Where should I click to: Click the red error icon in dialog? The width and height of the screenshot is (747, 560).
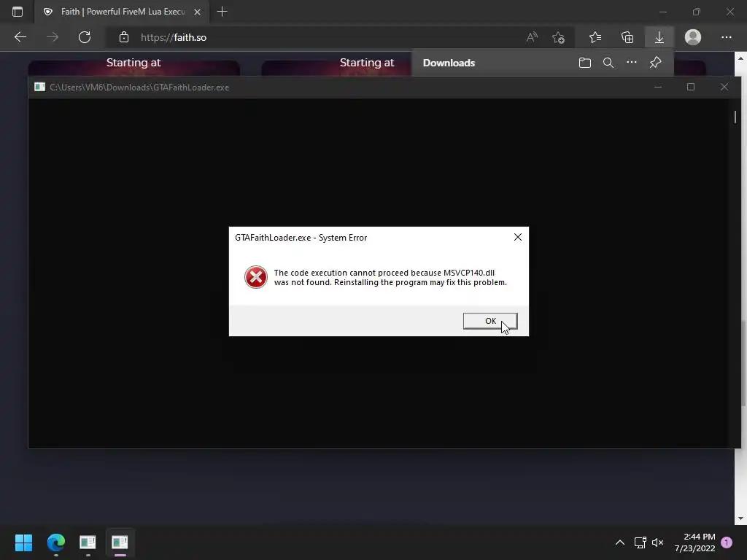coord(256,277)
